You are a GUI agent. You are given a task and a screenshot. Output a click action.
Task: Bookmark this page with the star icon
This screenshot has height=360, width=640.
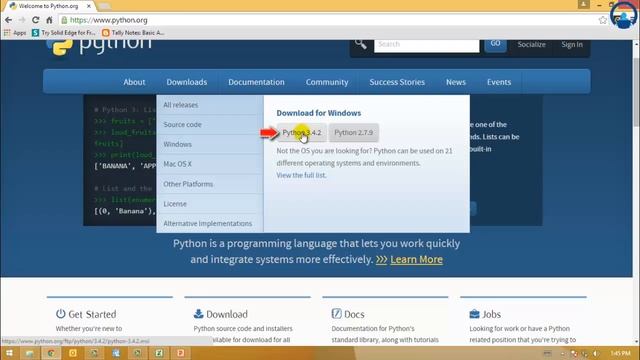coord(602,20)
